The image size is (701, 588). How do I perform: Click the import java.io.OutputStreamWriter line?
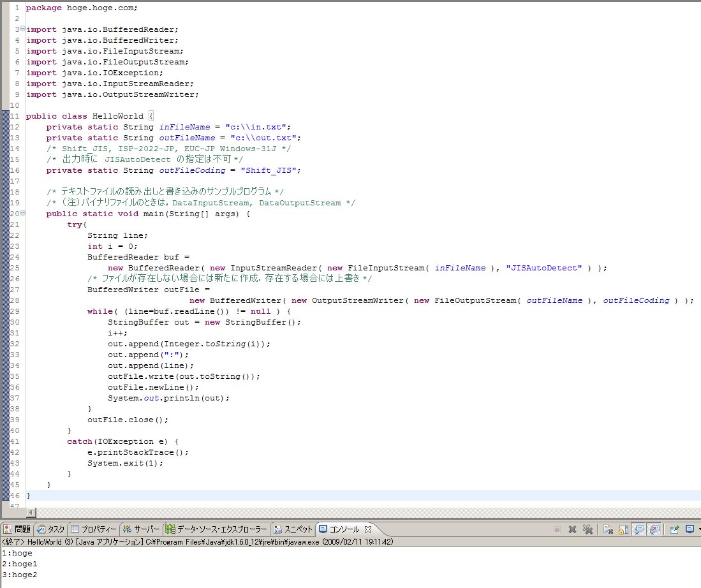coord(113,94)
